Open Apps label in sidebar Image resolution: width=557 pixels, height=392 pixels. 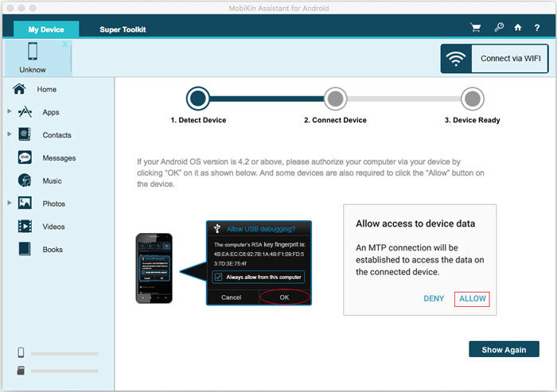tap(51, 112)
